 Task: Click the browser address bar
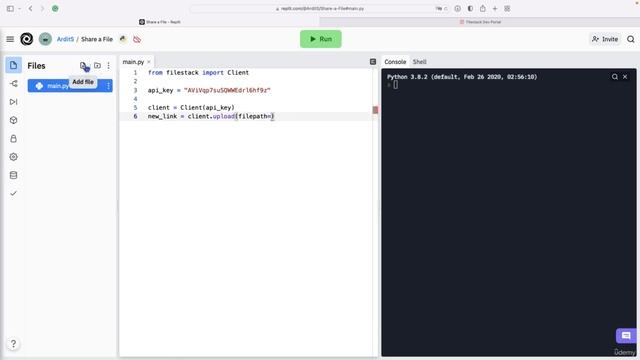[320, 9]
